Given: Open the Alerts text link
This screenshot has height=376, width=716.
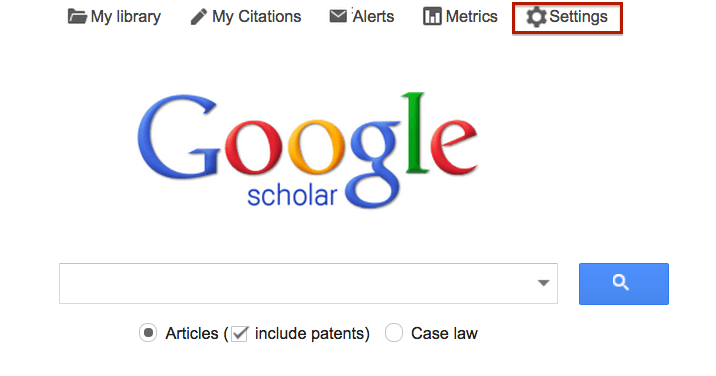Looking at the screenshot, I should click(x=373, y=16).
